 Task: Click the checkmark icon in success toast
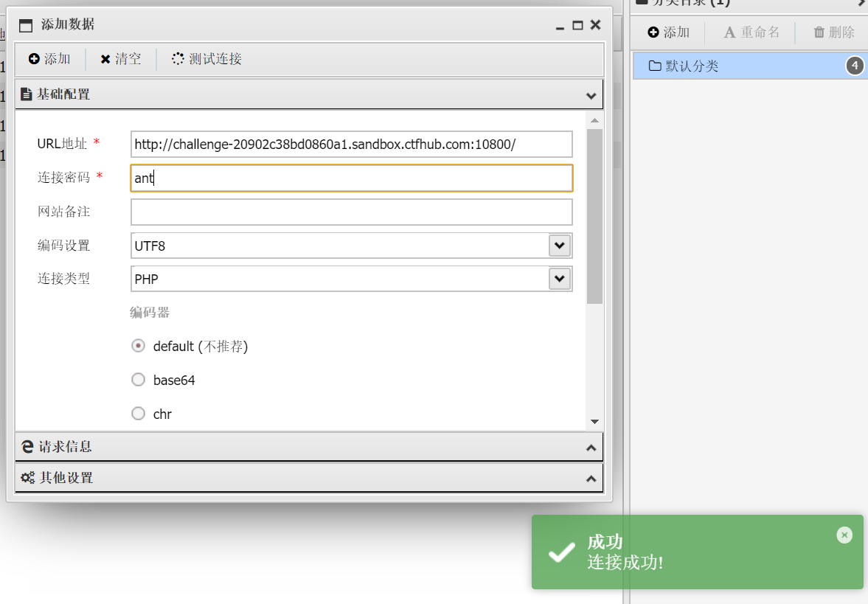tap(562, 552)
